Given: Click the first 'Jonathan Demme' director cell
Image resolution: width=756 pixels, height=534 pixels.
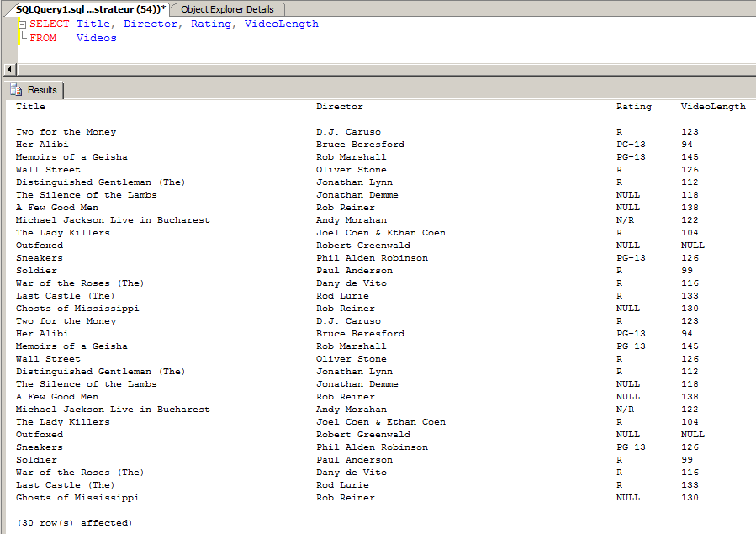Looking at the screenshot, I should click(x=357, y=195).
